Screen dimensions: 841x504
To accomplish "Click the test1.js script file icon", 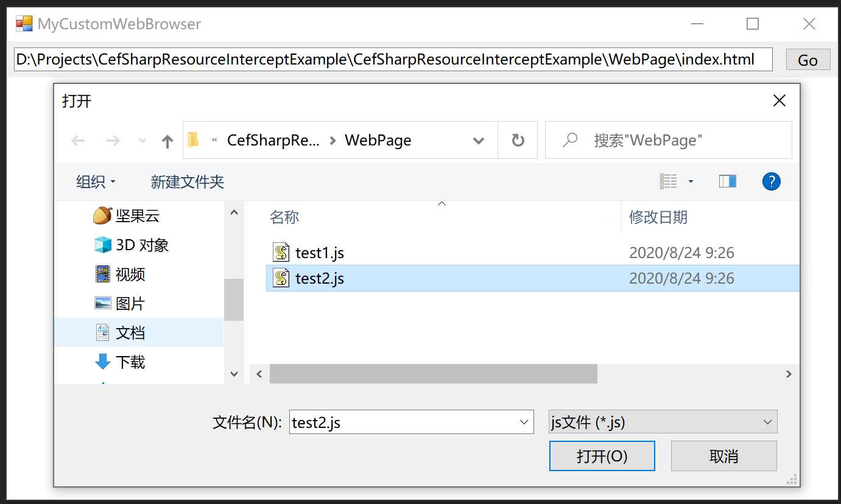I will [281, 252].
